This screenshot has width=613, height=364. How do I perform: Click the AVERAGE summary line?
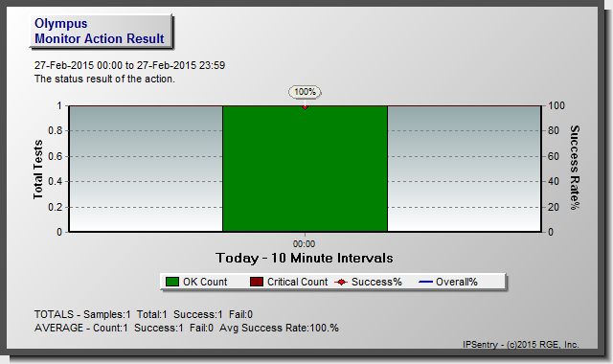[x=187, y=328]
